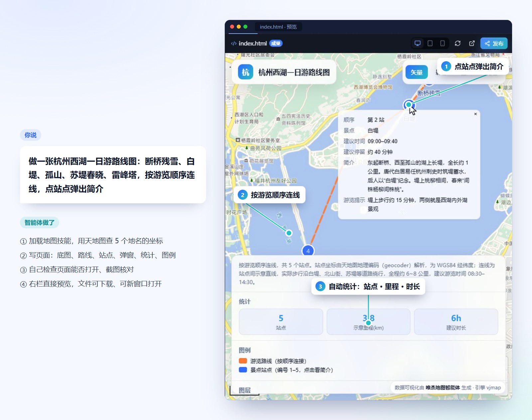This screenshot has height=420, width=532.
Task: Click the 统计 section heading
Action: (245, 302)
